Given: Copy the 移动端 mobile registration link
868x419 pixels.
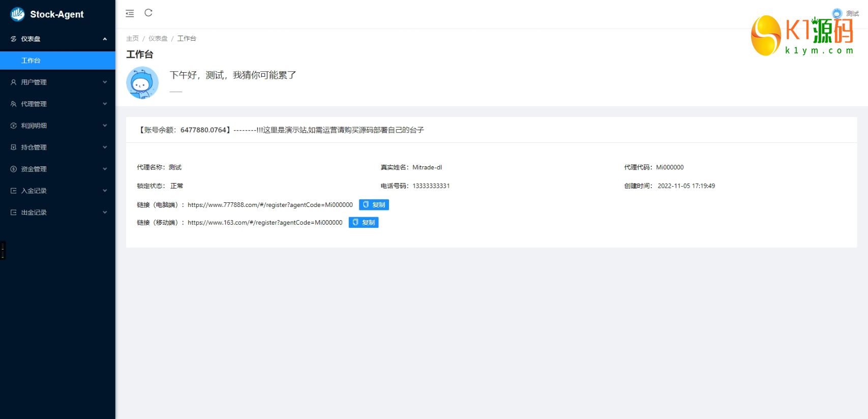Looking at the screenshot, I should click(364, 222).
